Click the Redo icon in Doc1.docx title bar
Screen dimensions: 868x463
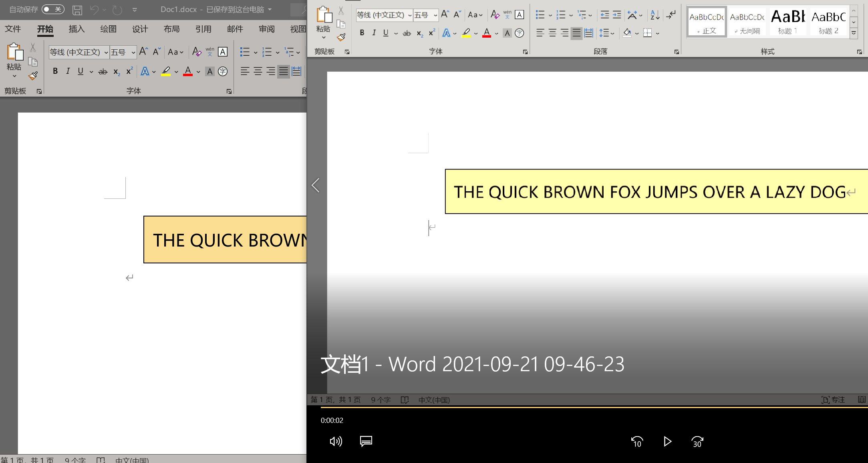pyautogui.click(x=117, y=10)
